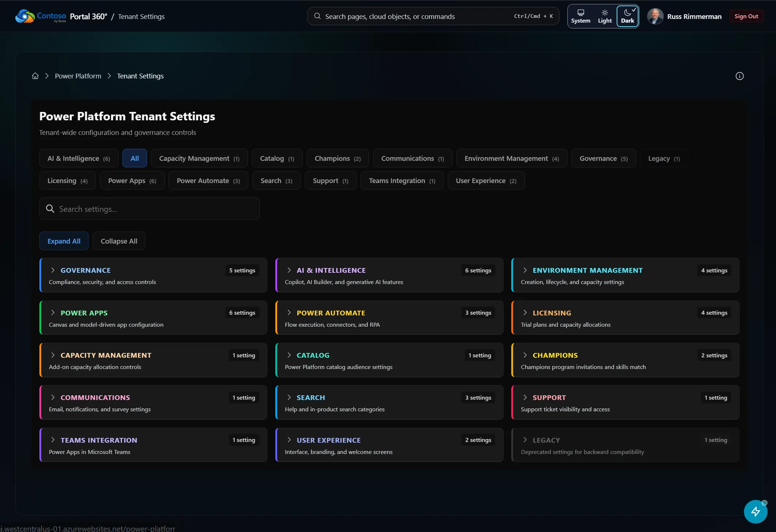Filter by Capacity Management category
This screenshot has width=776, height=532.
pyautogui.click(x=199, y=158)
